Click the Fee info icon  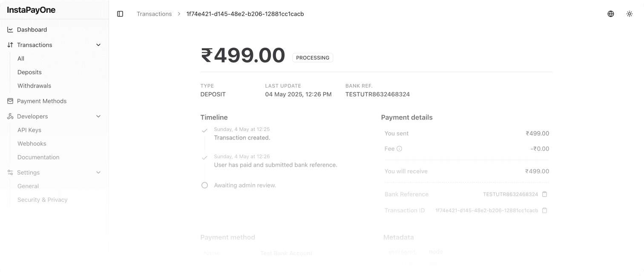(x=400, y=149)
